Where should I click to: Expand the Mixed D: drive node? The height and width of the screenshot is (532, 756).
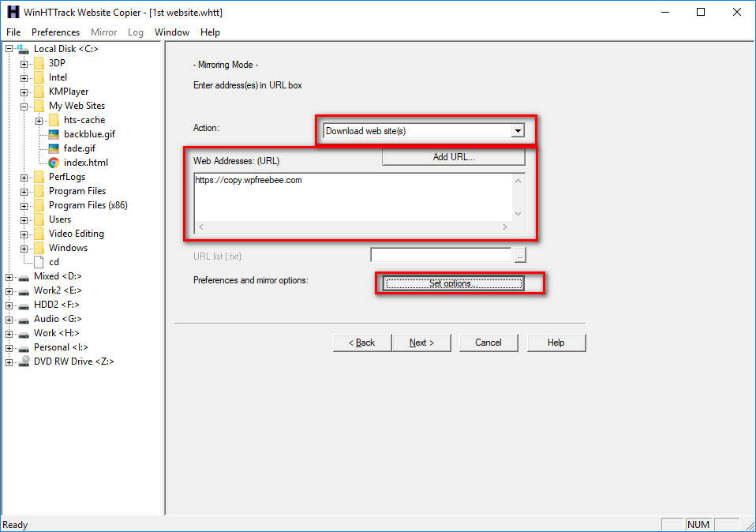pos(9,277)
